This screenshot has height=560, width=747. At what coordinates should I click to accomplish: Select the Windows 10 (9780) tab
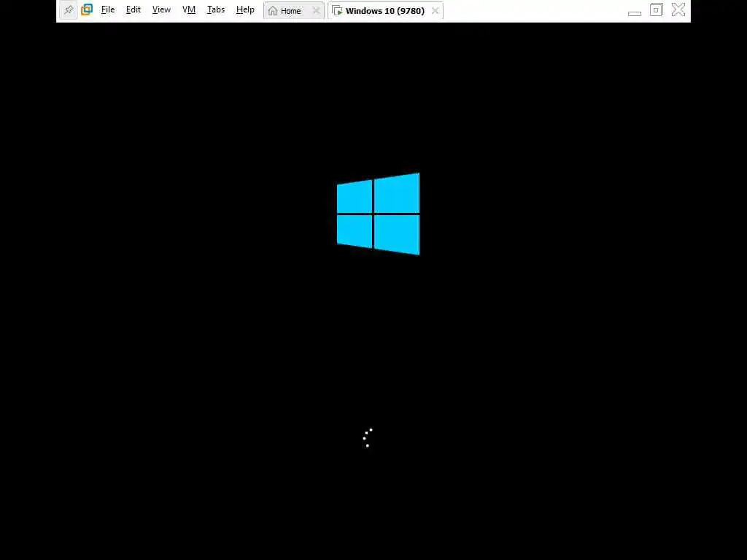coord(385,10)
